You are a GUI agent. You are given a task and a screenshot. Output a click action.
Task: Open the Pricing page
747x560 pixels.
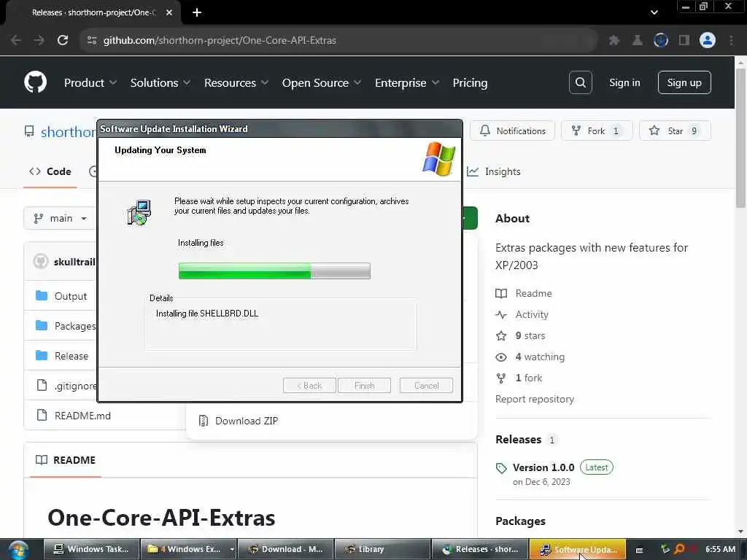470,83
